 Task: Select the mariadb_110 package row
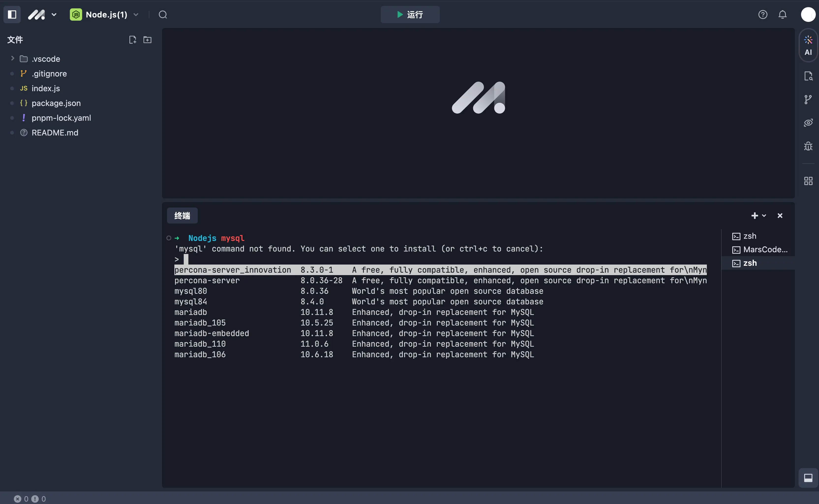click(x=354, y=344)
